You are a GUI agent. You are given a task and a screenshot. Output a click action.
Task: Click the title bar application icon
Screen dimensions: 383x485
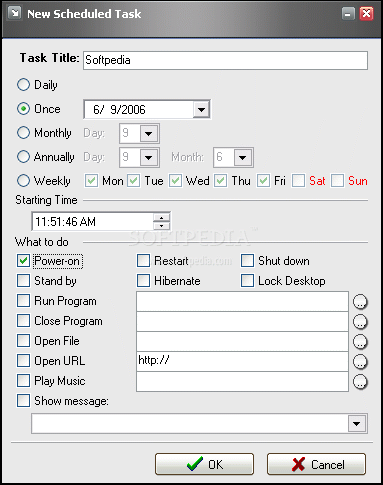click(14, 13)
